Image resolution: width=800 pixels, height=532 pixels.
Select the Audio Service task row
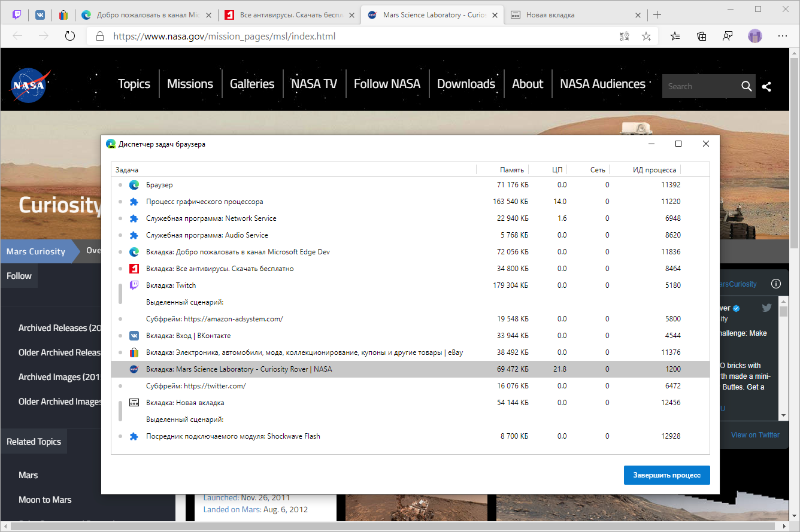tap(410, 235)
